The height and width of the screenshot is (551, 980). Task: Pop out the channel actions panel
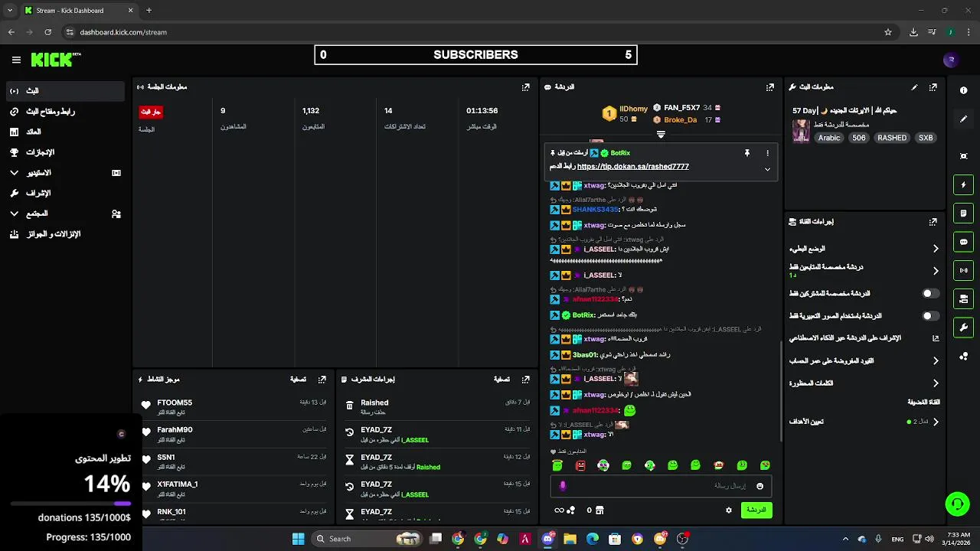[933, 222]
